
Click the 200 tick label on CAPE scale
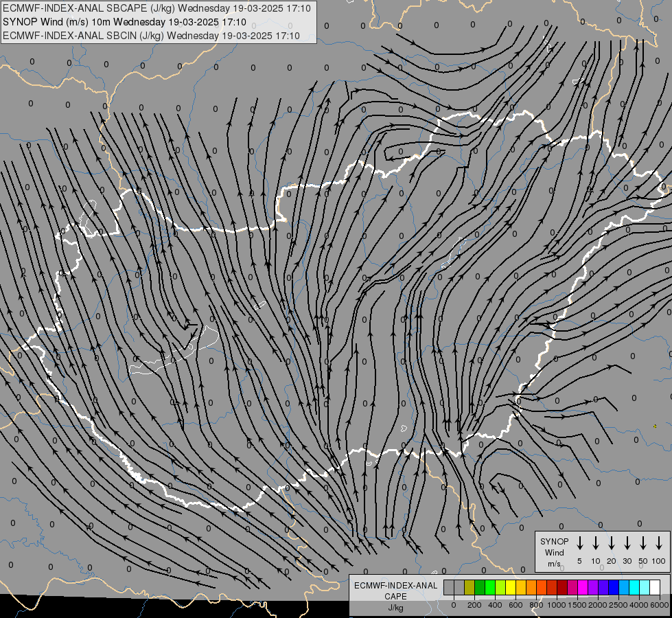(x=474, y=605)
